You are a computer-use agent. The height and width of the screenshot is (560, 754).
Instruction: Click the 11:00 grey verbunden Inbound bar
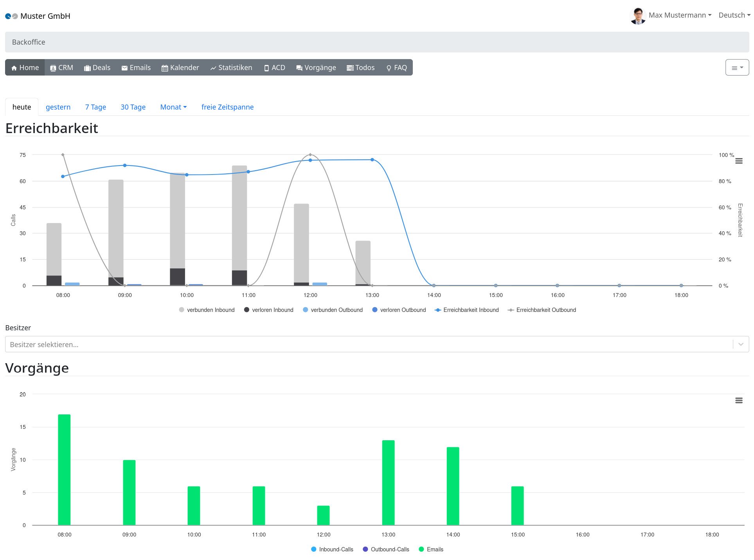coord(239,218)
